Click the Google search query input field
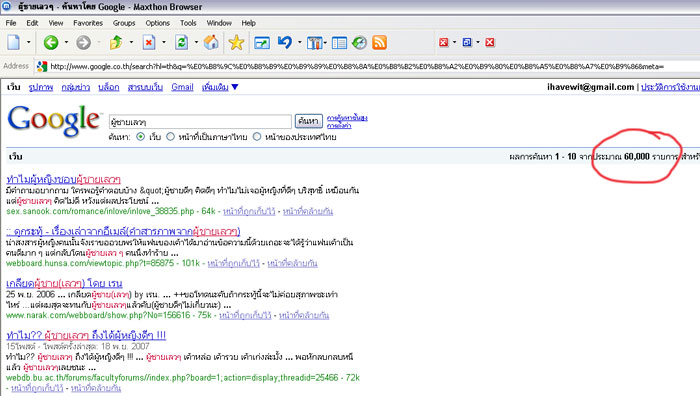 (200, 121)
